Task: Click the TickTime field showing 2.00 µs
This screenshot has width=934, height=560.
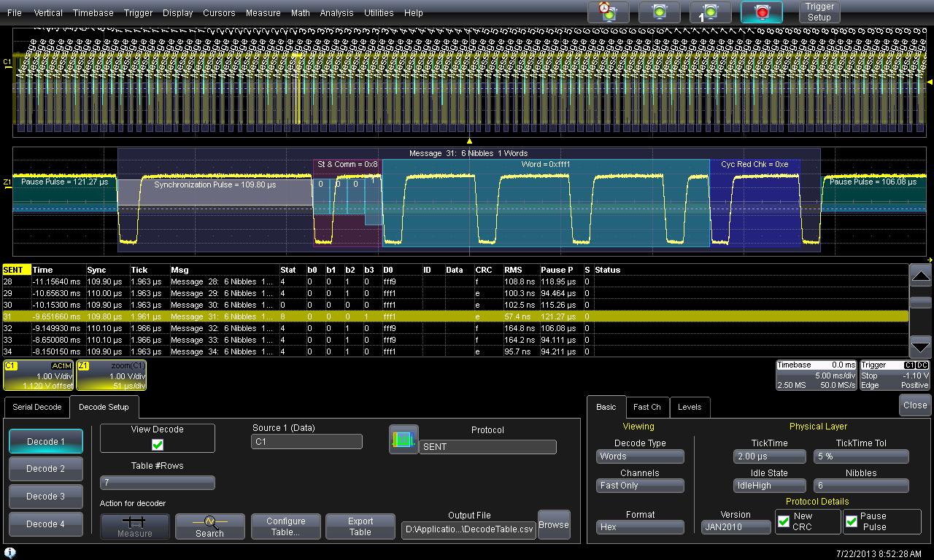Action: point(769,456)
